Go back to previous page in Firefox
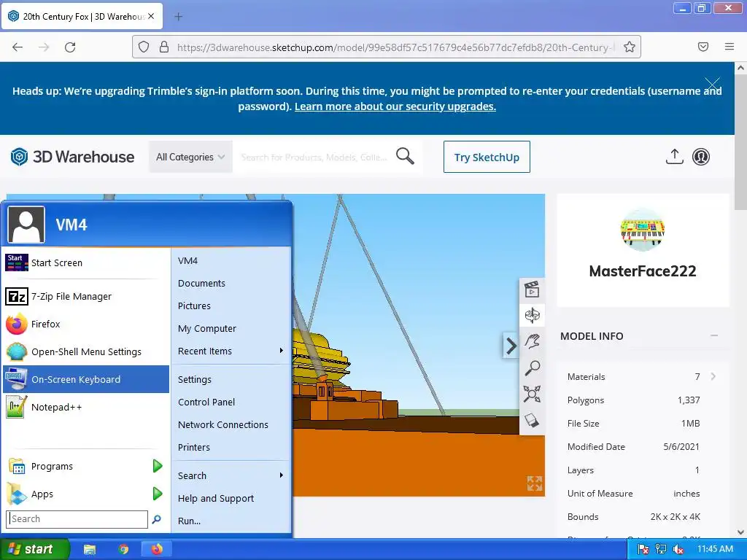747x560 pixels. [18, 47]
